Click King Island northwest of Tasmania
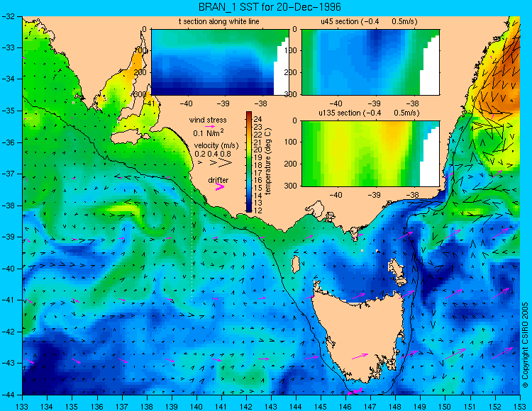532x411 pixels. 296,264
